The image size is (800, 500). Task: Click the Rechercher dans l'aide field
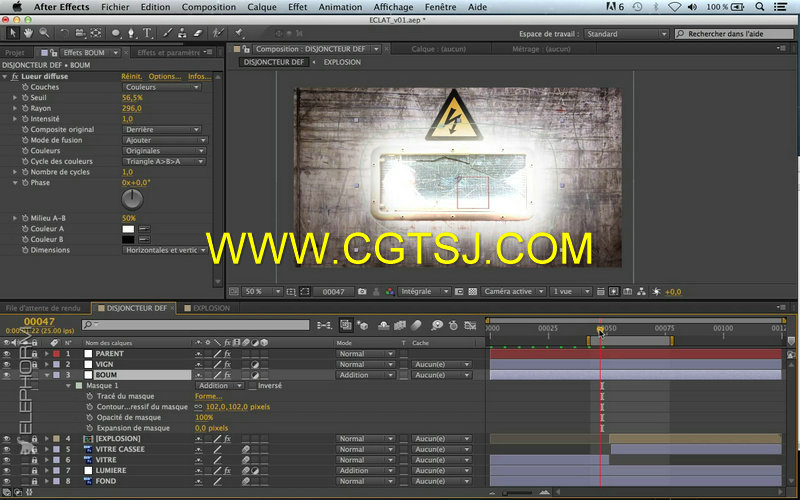click(734, 34)
